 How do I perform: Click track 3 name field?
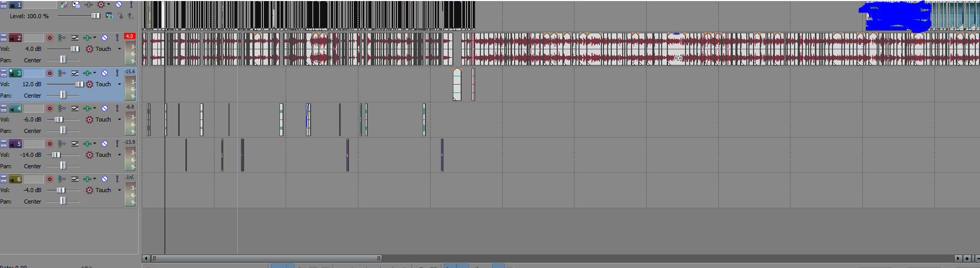[34, 73]
